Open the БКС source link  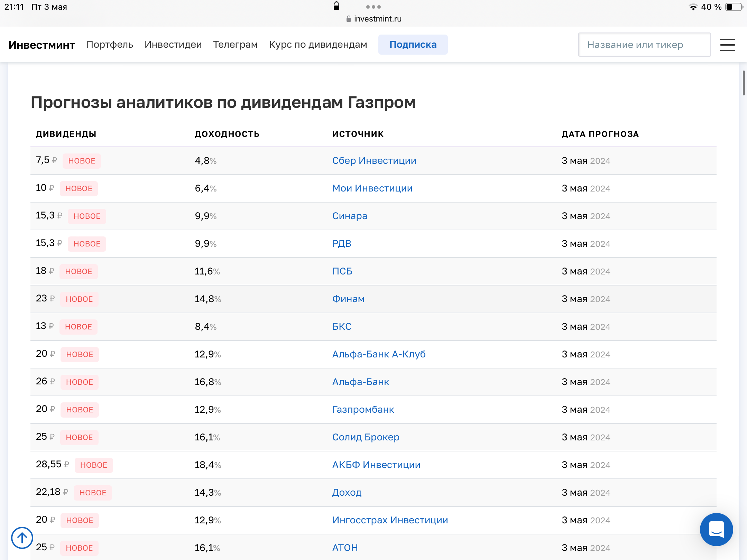(342, 327)
